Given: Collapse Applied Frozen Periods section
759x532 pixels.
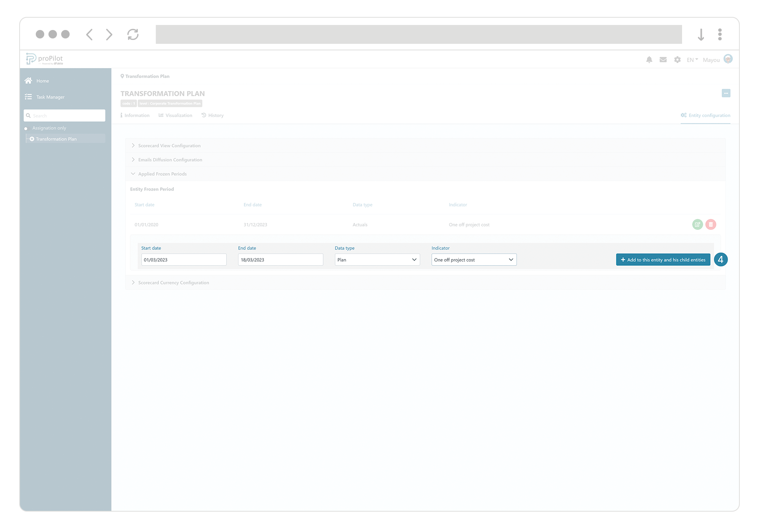Looking at the screenshot, I should pos(162,174).
